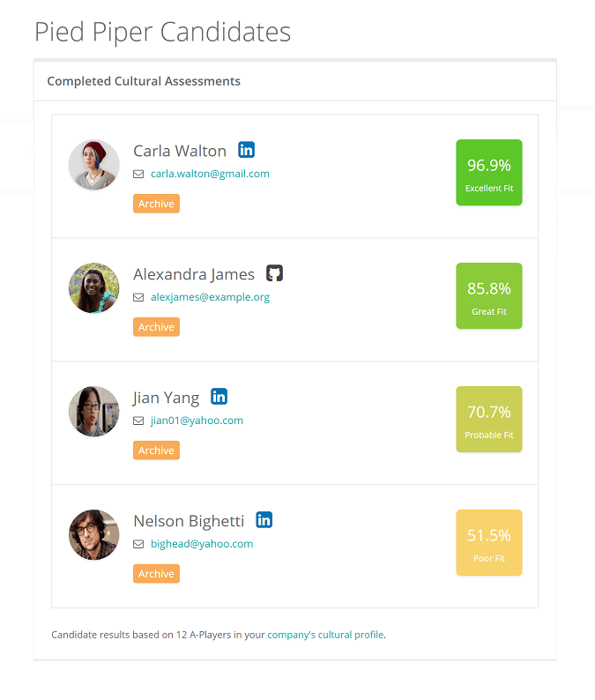Open Jian Yang's LinkedIn profile icon
Screen dimensions: 595x700
click(x=219, y=397)
